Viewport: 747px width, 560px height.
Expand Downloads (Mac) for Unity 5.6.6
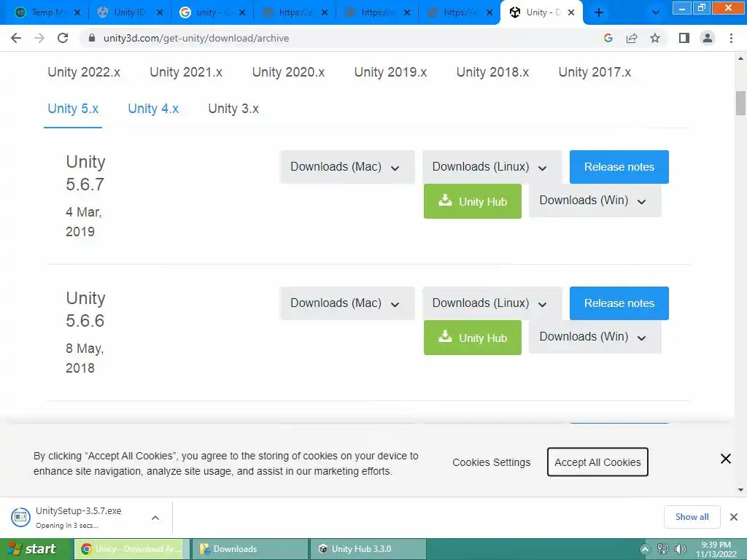pos(347,303)
